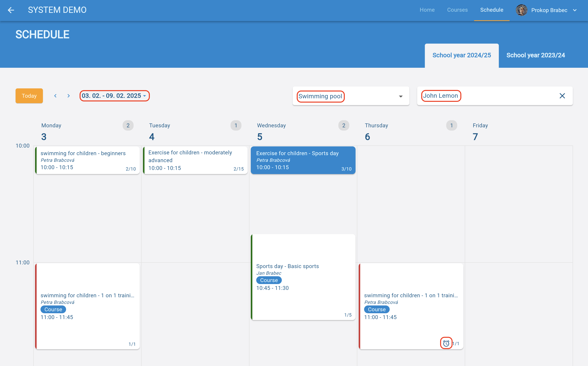
Task: Go to next week chevron
Action: (x=69, y=96)
